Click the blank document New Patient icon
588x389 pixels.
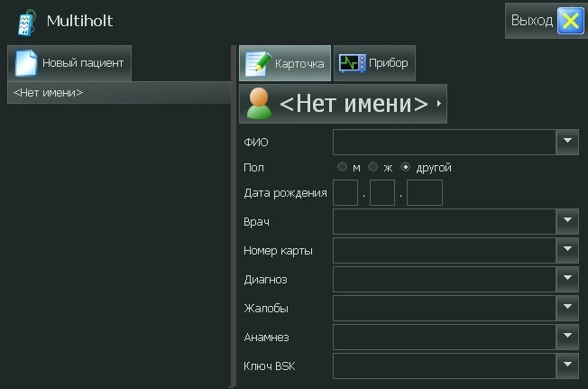click(x=26, y=63)
